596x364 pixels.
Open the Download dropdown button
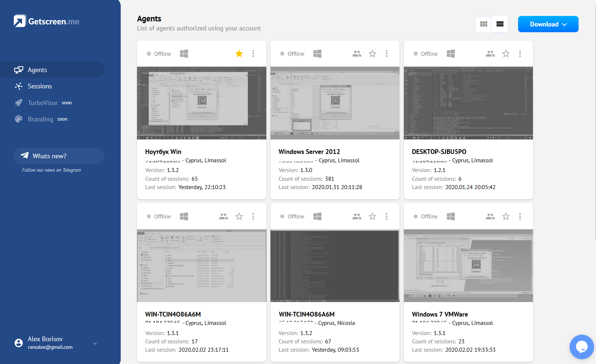(548, 24)
